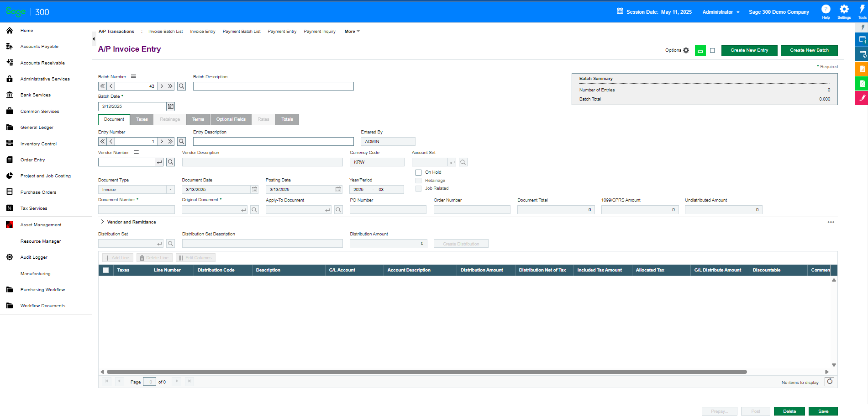Open Posting Date calendar picker

[338, 189]
